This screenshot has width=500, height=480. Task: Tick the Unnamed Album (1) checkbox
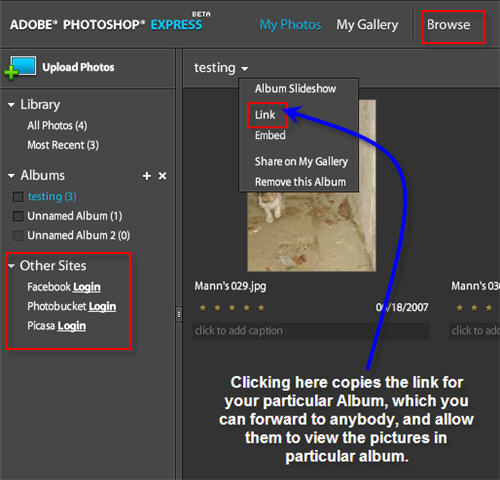click(18, 216)
